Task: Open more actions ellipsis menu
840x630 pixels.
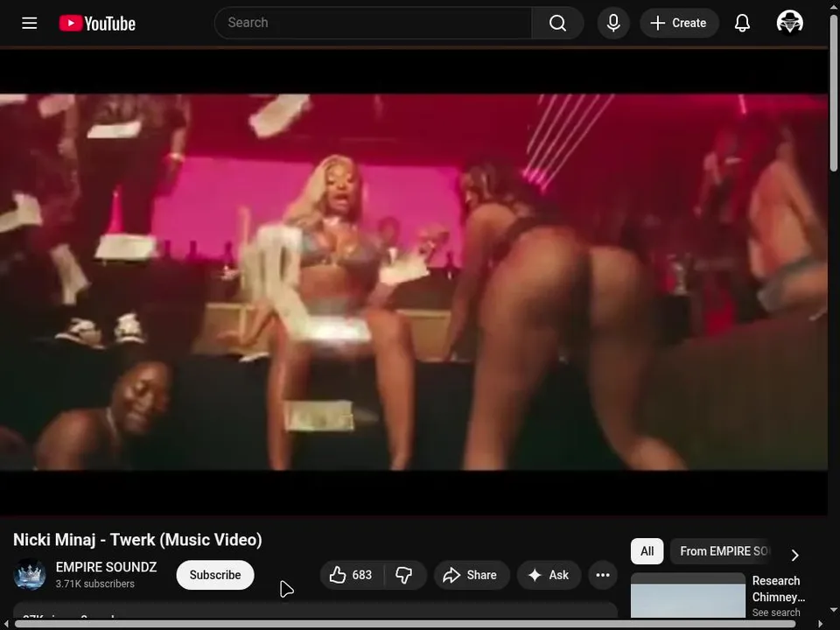Action: point(603,575)
